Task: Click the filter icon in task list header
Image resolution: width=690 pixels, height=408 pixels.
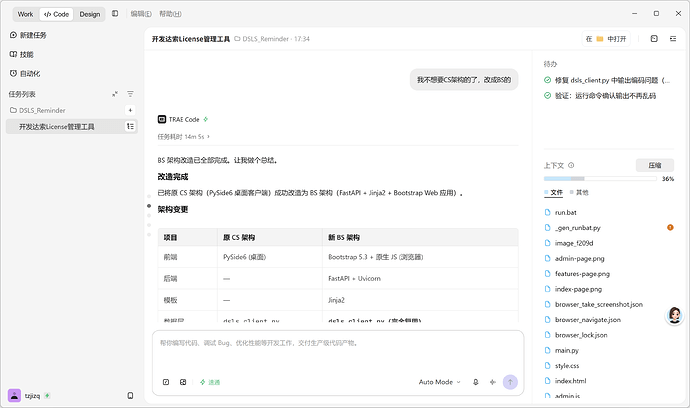Action: tap(130, 94)
